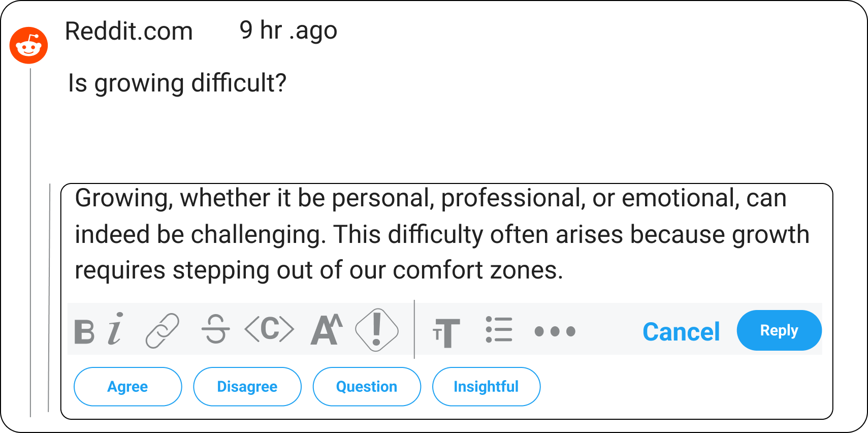This screenshot has width=868, height=433.
Task: Insert a hyperlink with the link icon
Action: pos(163,331)
